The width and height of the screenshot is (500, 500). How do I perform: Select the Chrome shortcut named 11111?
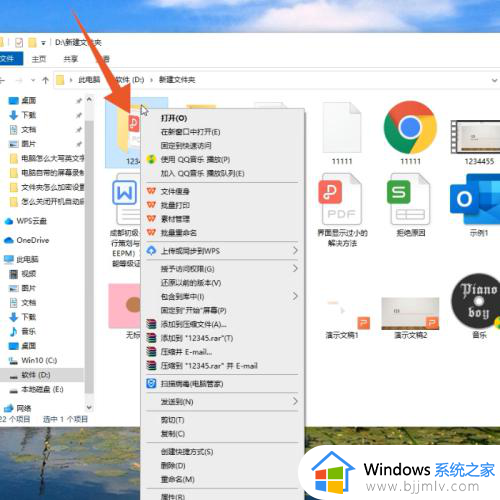[x=410, y=133]
